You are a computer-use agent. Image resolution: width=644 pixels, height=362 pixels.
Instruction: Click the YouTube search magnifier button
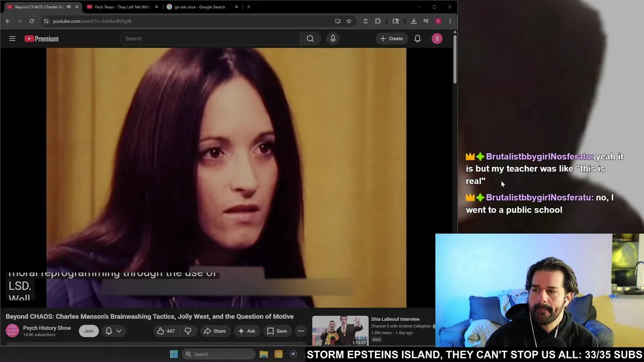[310, 39]
